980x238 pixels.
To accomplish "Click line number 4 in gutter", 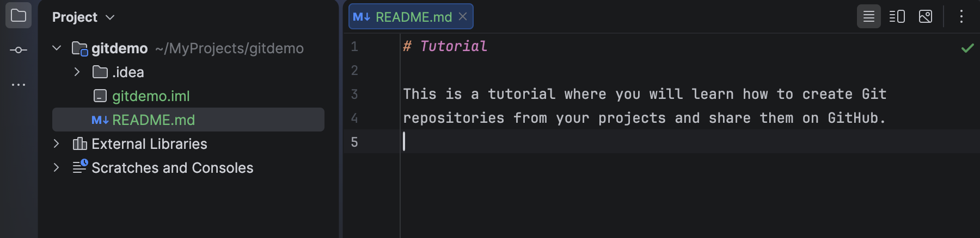I will pyautogui.click(x=354, y=118).
